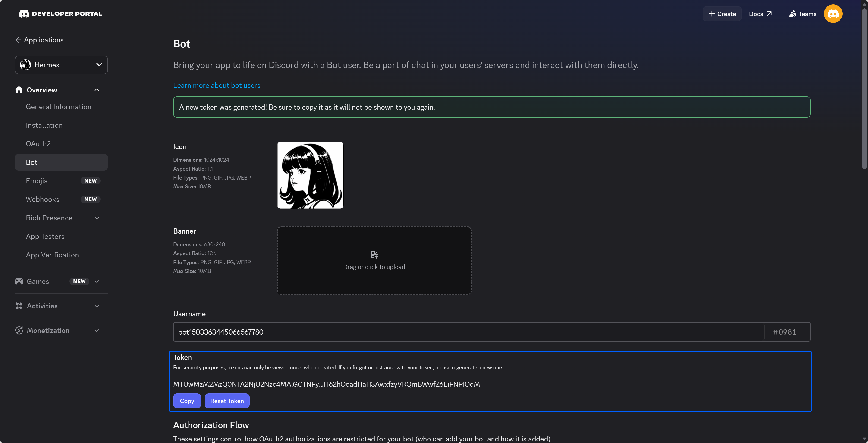Open the OAuth2 page
Viewport: 868px width, 443px height.
tap(38, 144)
